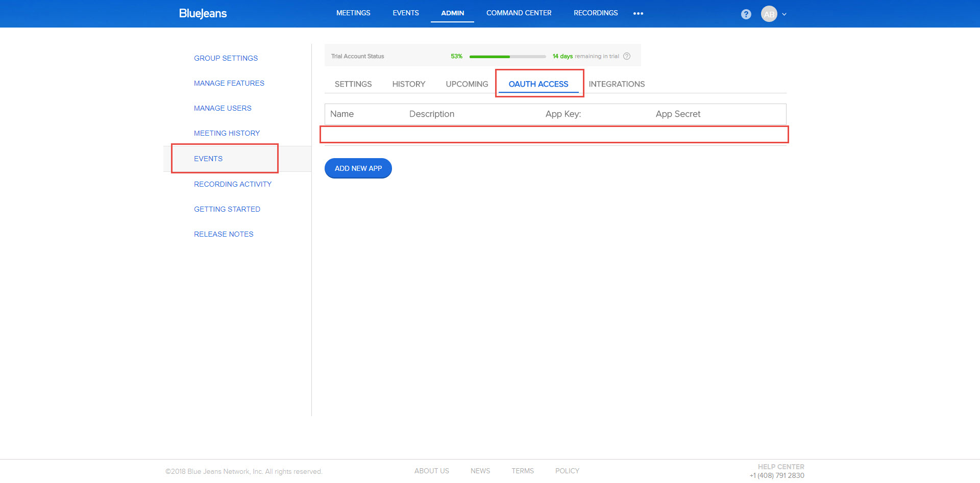This screenshot has width=980, height=483.
Task: Open the Integrations tab
Action: click(x=617, y=84)
